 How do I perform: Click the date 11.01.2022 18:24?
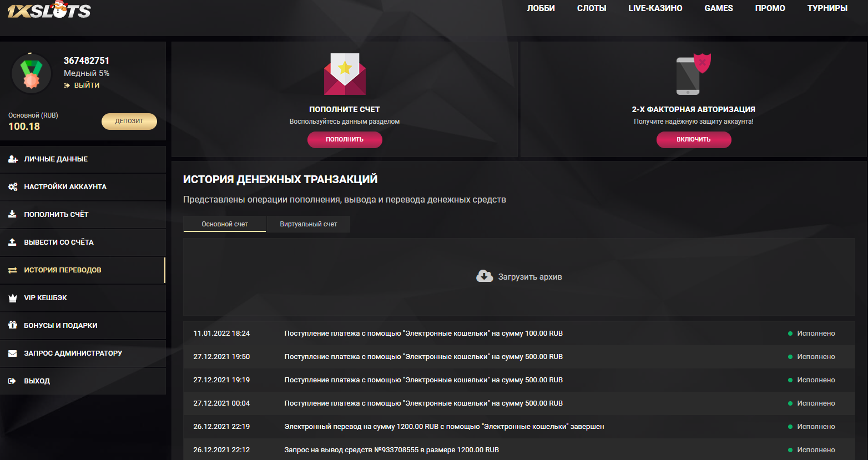tap(221, 333)
